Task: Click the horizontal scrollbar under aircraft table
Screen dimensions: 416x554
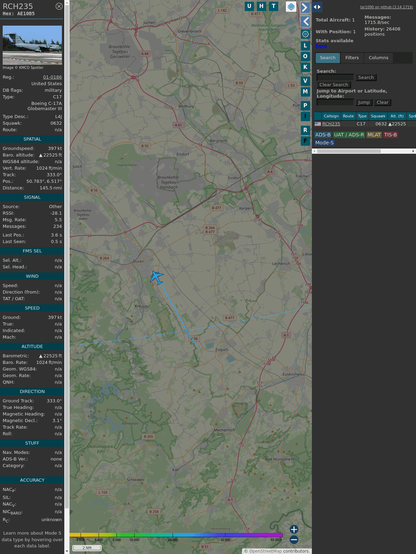Action: (x=364, y=151)
